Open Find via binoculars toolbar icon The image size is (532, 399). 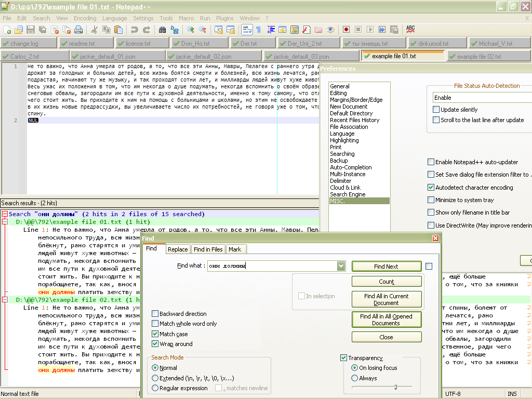coord(162,30)
